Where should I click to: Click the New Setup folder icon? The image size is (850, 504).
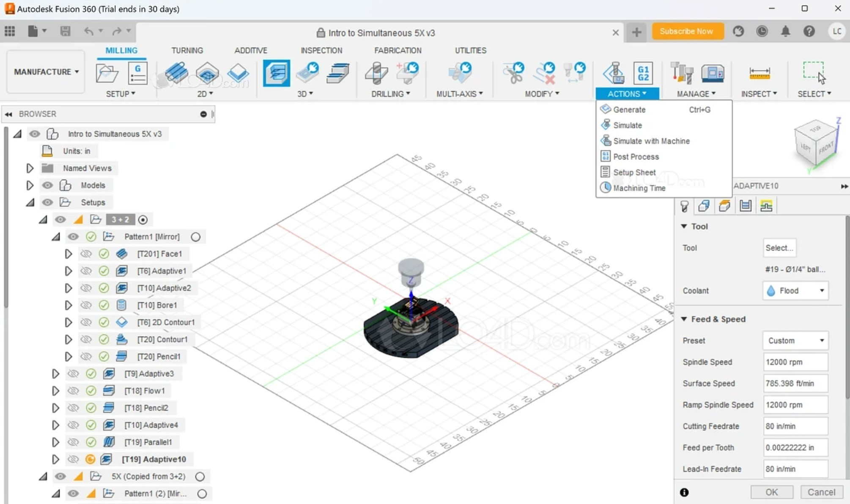click(107, 74)
